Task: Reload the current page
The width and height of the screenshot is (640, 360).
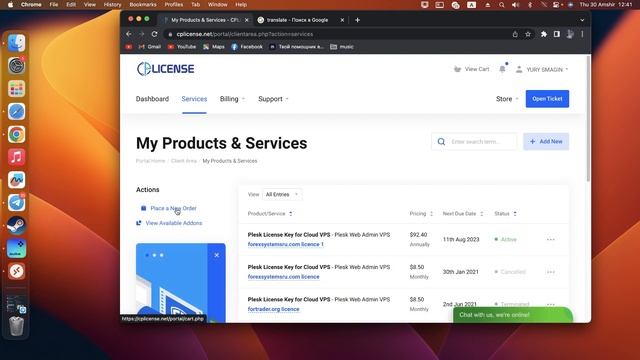Action: pos(154,34)
